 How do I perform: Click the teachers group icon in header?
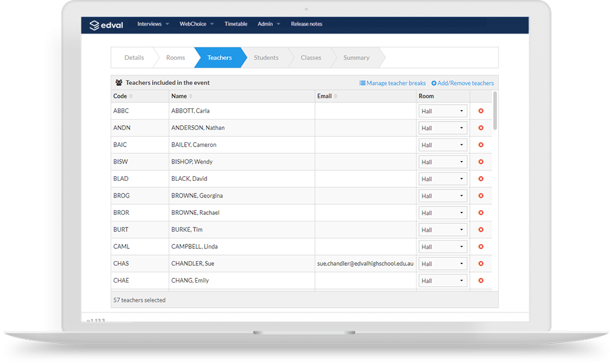(119, 83)
